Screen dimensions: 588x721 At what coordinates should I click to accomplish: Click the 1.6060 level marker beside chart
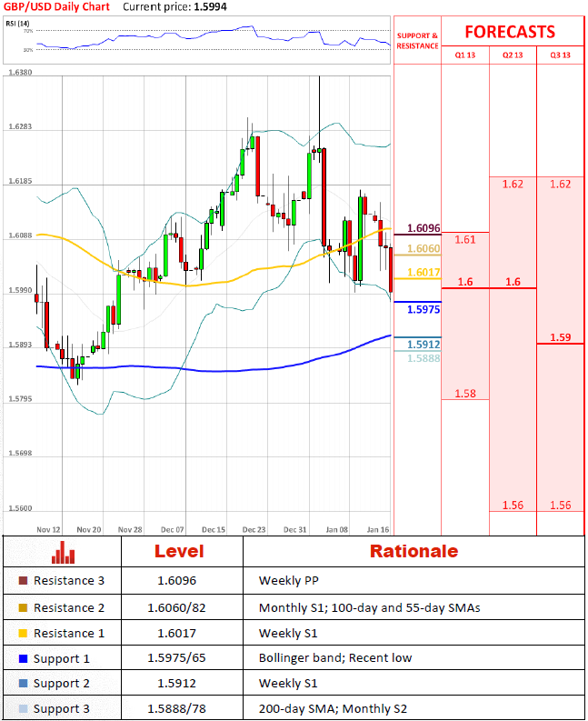pyautogui.click(x=424, y=248)
